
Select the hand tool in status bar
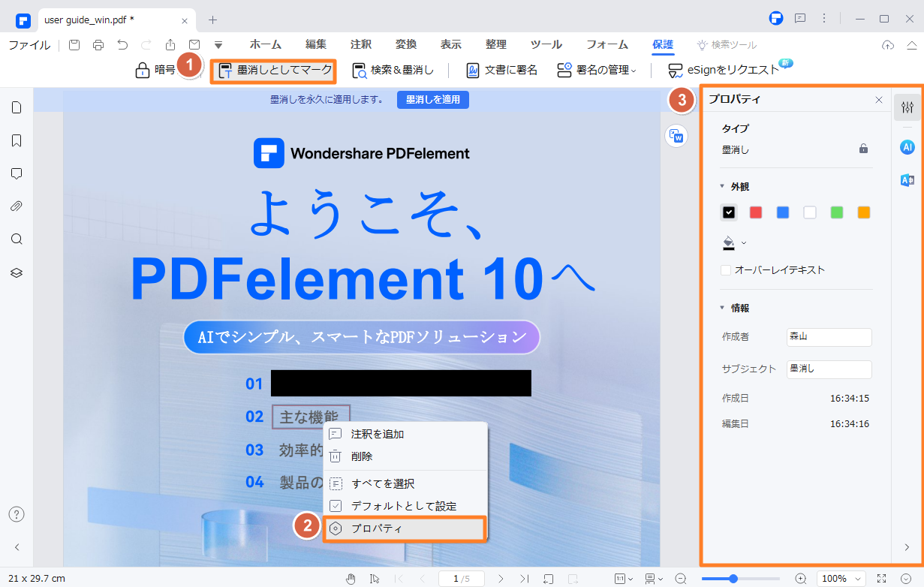click(351, 579)
